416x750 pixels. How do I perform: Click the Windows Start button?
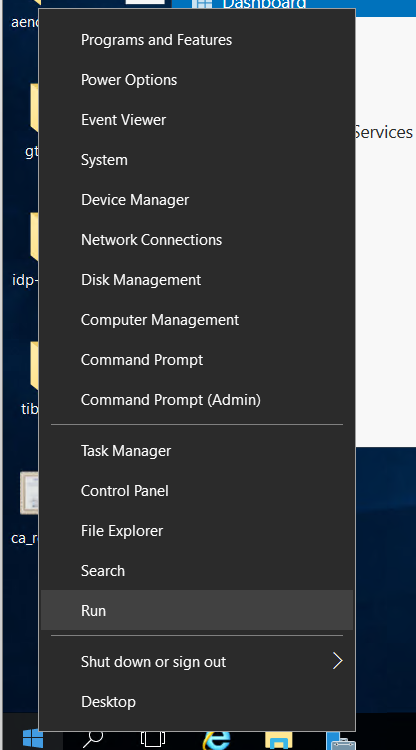point(33,739)
